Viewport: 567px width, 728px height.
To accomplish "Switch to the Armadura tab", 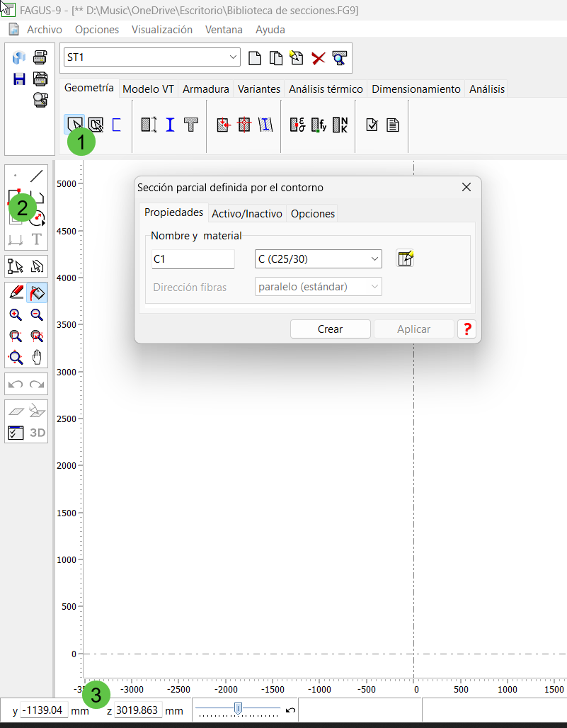I will pos(205,89).
